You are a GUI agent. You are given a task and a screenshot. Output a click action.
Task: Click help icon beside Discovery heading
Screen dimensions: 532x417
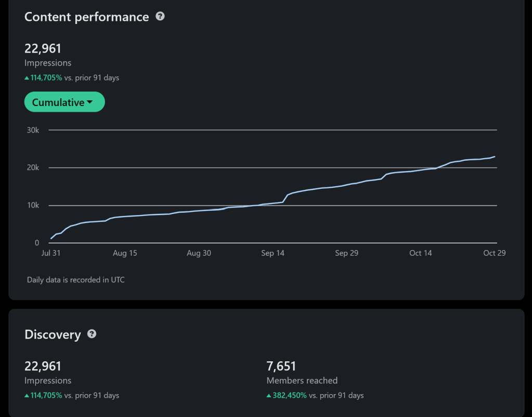coord(92,334)
